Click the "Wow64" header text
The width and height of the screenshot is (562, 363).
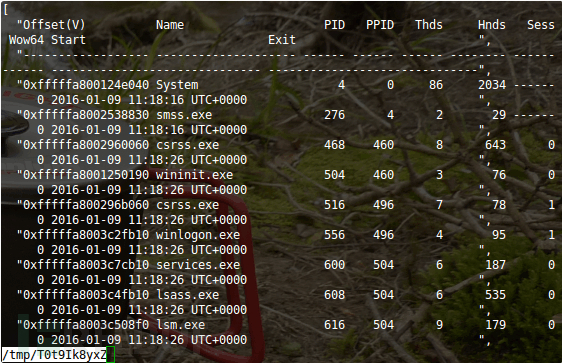click(26, 40)
